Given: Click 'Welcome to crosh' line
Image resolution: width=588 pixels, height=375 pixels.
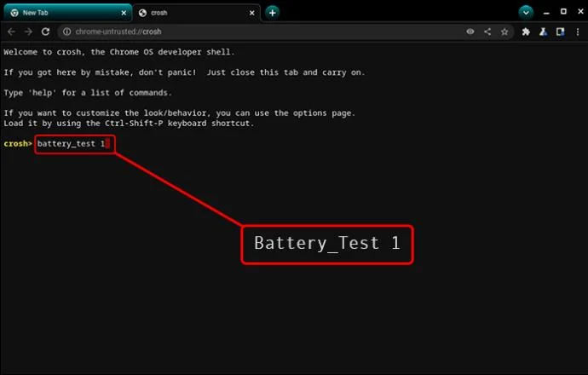Looking at the screenshot, I should coord(119,52).
